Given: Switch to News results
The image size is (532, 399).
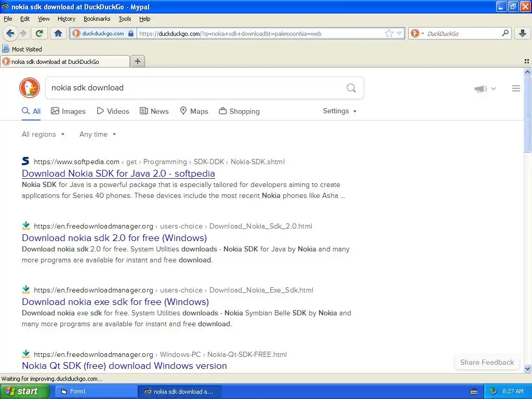Looking at the screenshot, I should click(x=154, y=111).
